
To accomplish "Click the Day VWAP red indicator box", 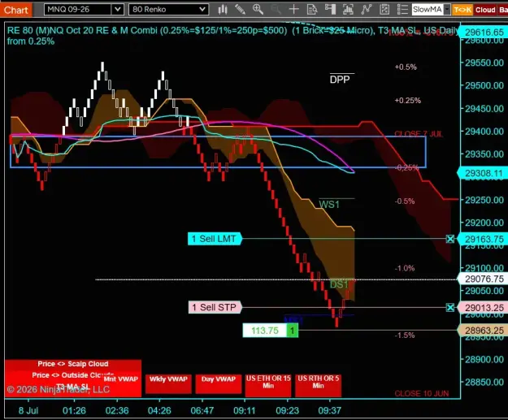I will 219,383.
